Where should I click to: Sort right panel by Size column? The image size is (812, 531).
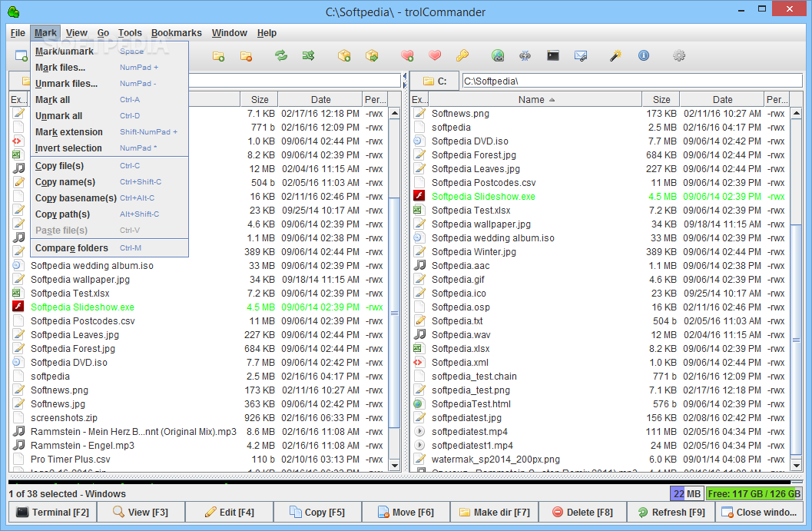click(x=661, y=99)
